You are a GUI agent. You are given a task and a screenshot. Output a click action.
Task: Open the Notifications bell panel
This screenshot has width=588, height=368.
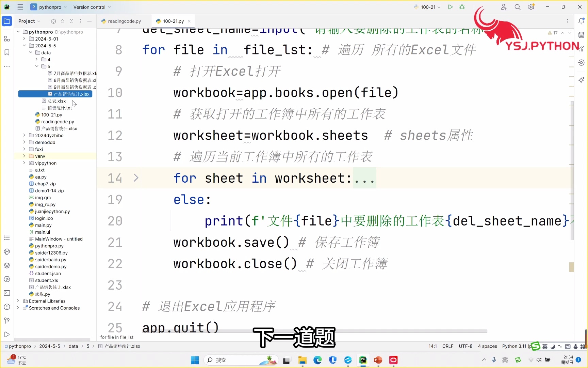pyautogui.click(x=582, y=21)
